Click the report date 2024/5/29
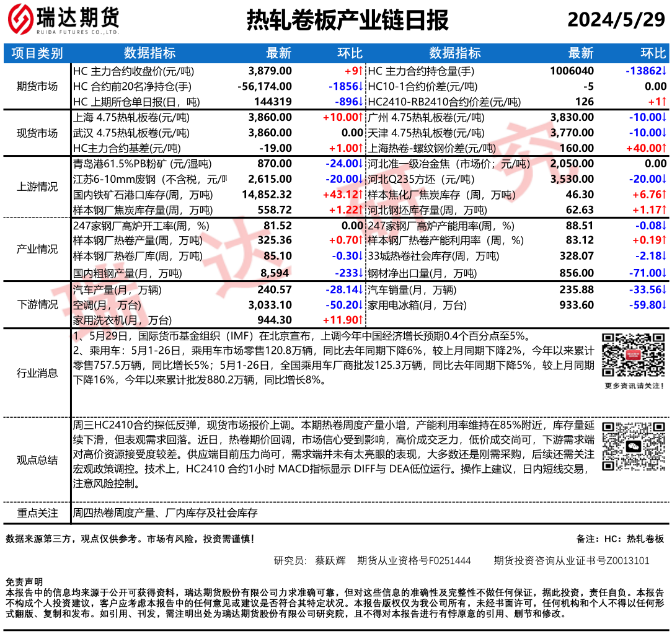Image resolution: width=672 pixels, height=634 pixels. [x=616, y=20]
